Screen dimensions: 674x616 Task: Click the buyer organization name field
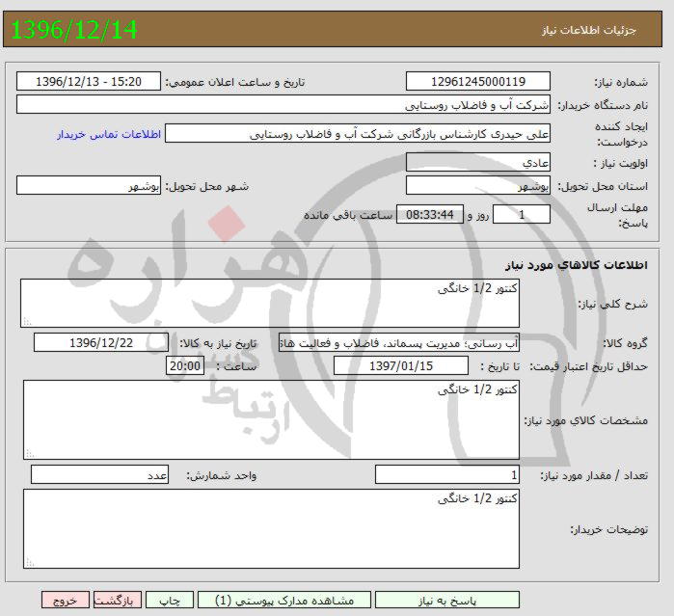click(283, 104)
